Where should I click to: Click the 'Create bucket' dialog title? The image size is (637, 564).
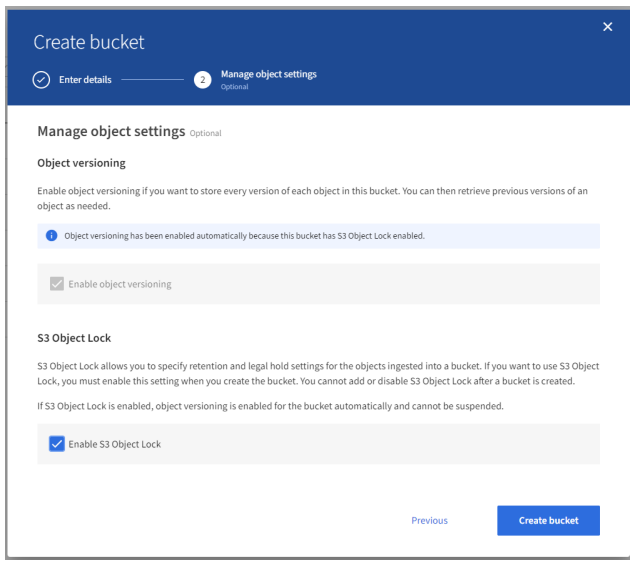tap(88, 44)
